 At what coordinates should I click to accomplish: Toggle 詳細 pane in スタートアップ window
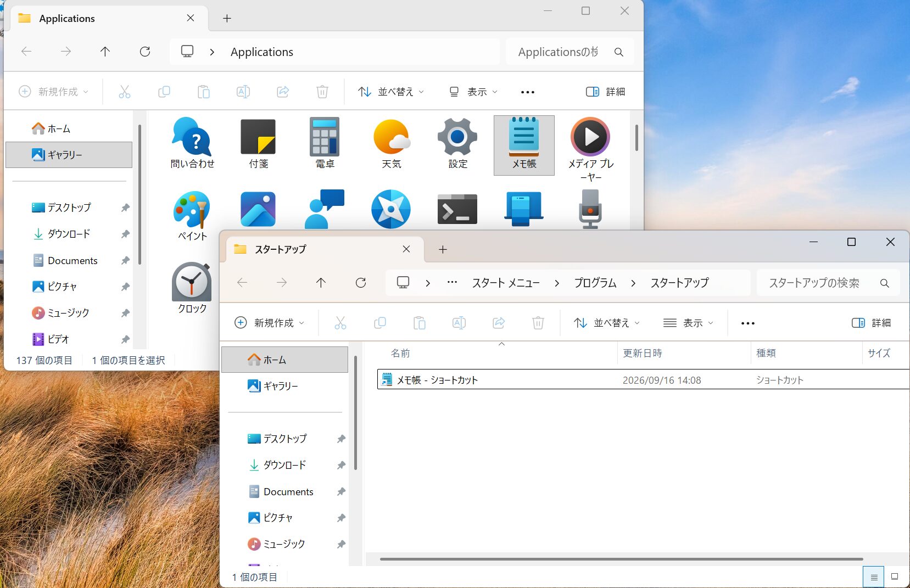click(x=872, y=323)
